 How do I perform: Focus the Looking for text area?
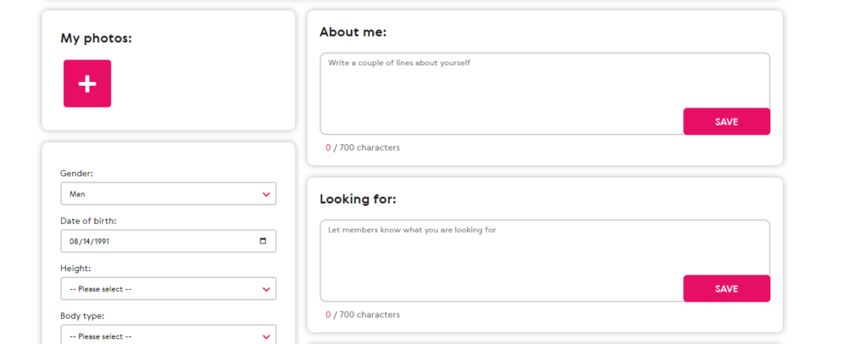[x=500, y=252]
